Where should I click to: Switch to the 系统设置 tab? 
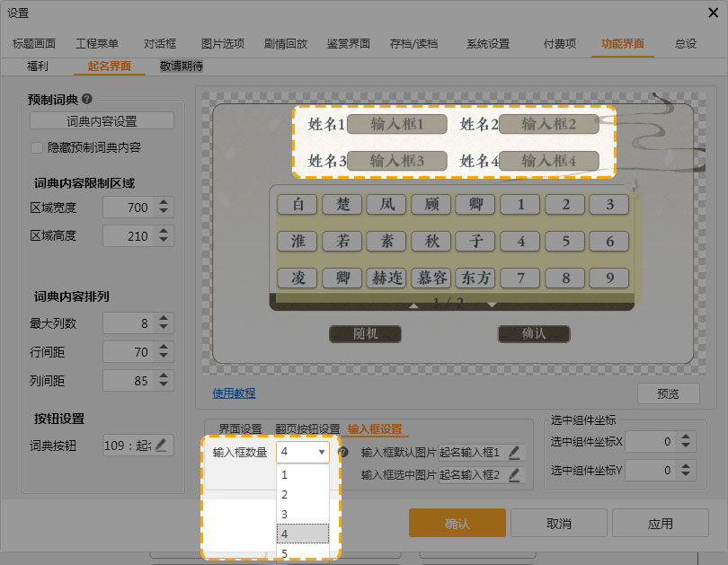pos(487,43)
